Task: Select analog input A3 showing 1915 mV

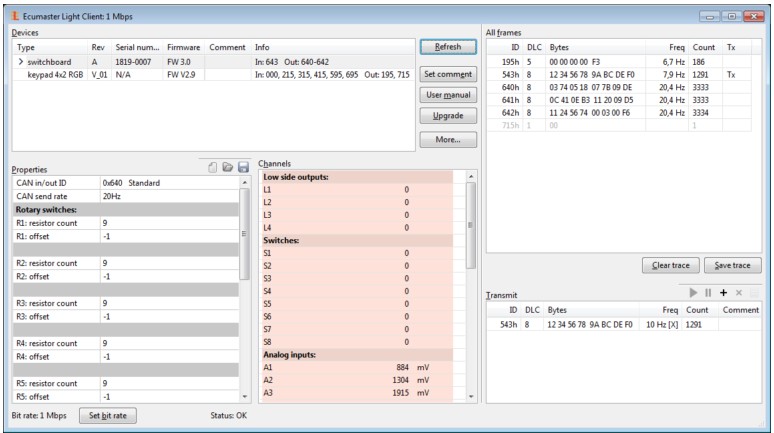Action: click(x=356, y=393)
